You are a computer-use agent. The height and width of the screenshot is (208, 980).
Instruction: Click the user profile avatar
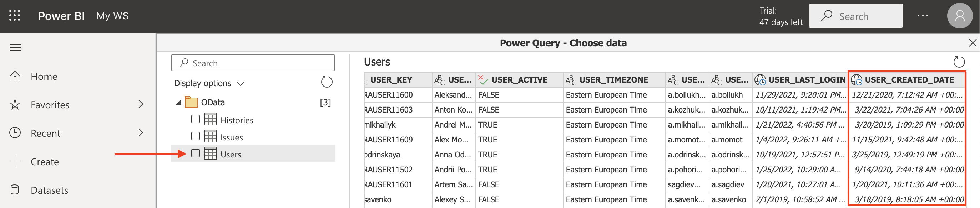(x=959, y=16)
